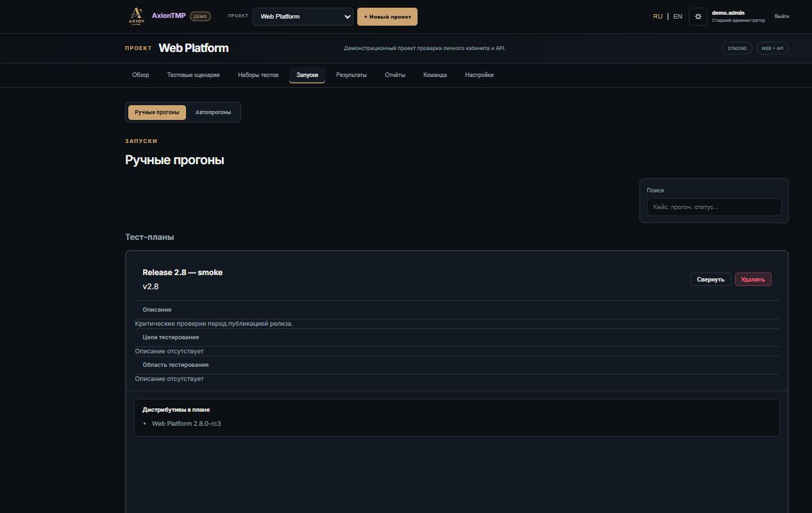Click the Цели тестирования section header
The height and width of the screenshot is (513, 812).
click(171, 337)
